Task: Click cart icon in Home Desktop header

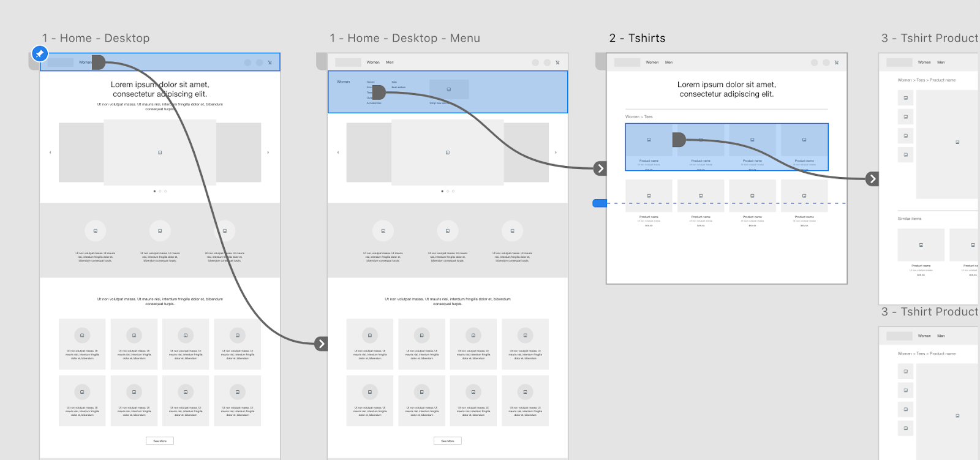Action: (269, 62)
